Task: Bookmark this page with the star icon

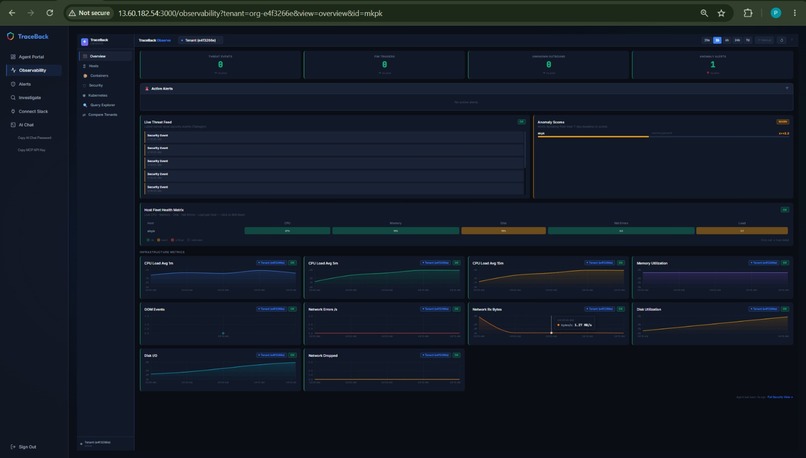Action: [x=721, y=13]
